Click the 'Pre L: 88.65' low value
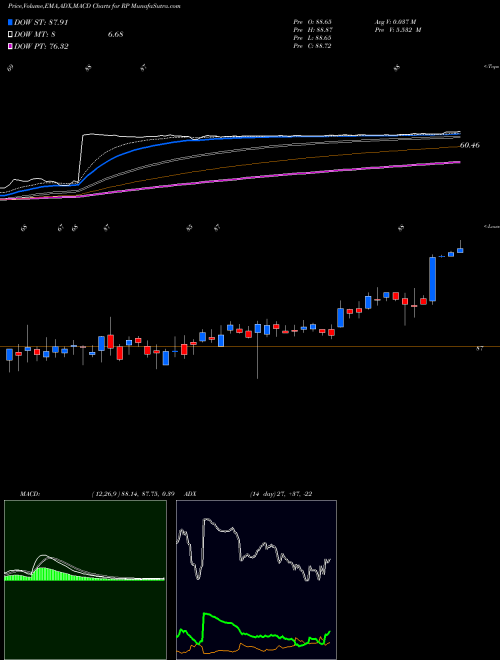Screen dimensions: 500x660 pos(312,38)
